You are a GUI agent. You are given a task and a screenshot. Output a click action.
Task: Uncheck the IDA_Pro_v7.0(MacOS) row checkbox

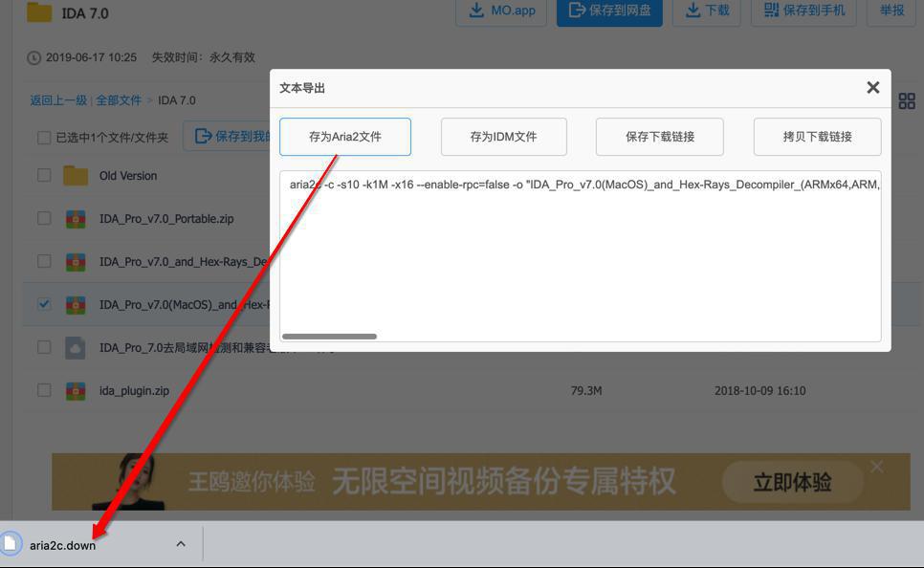point(44,304)
